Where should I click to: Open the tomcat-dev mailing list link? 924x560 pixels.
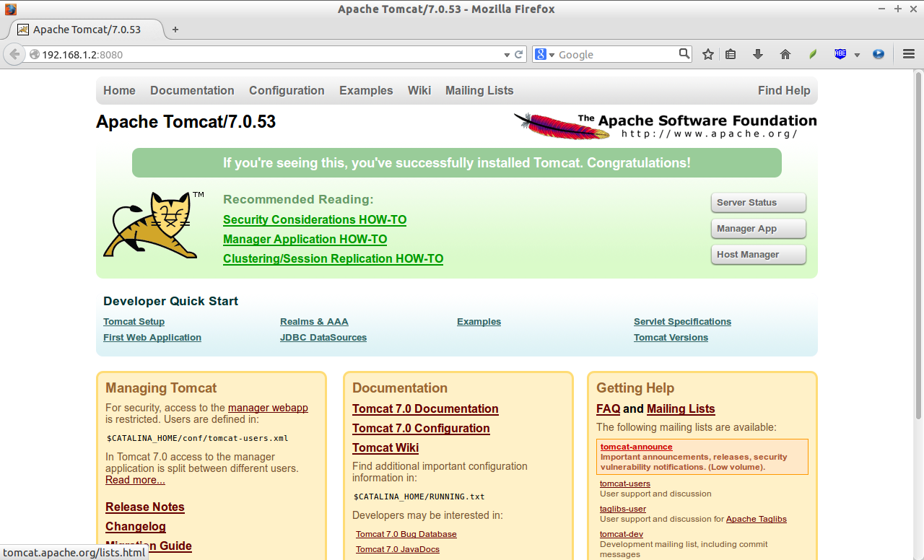pos(622,534)
